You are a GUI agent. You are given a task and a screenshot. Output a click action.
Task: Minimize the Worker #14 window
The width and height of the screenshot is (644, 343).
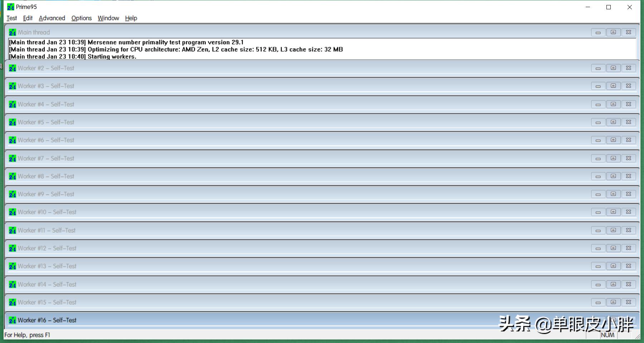[x=598, y=284]
